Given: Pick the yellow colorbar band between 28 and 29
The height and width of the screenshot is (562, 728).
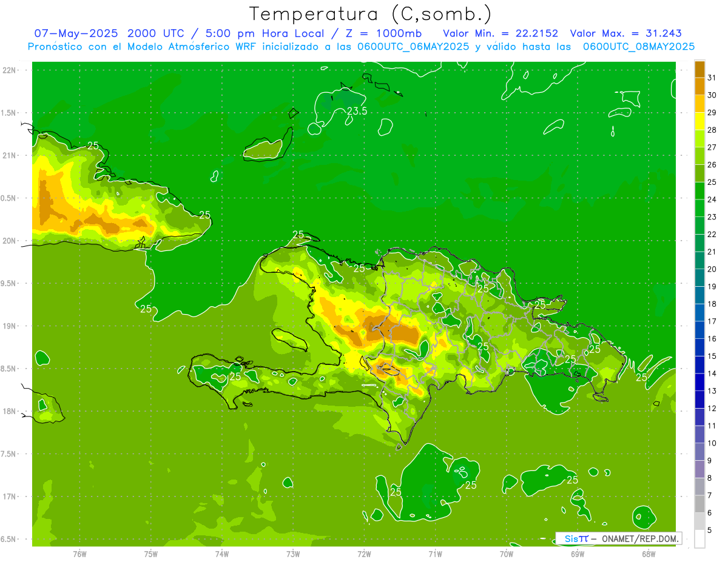Looking at the screenshot, I should (x=699, y=121).
